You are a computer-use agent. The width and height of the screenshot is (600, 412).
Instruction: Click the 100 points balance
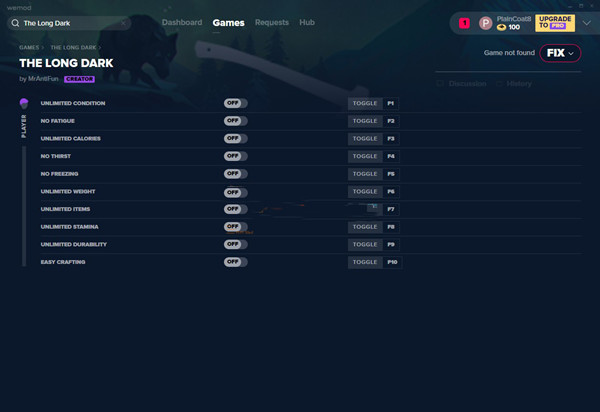(514, 27)
